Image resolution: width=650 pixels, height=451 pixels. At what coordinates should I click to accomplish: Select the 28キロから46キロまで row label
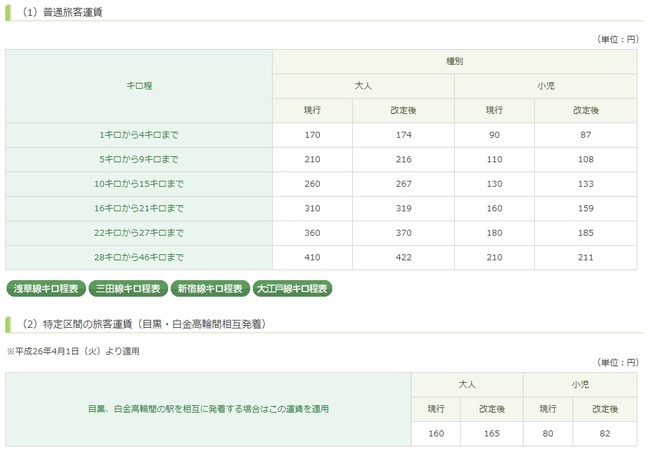(x=139, y=257)
